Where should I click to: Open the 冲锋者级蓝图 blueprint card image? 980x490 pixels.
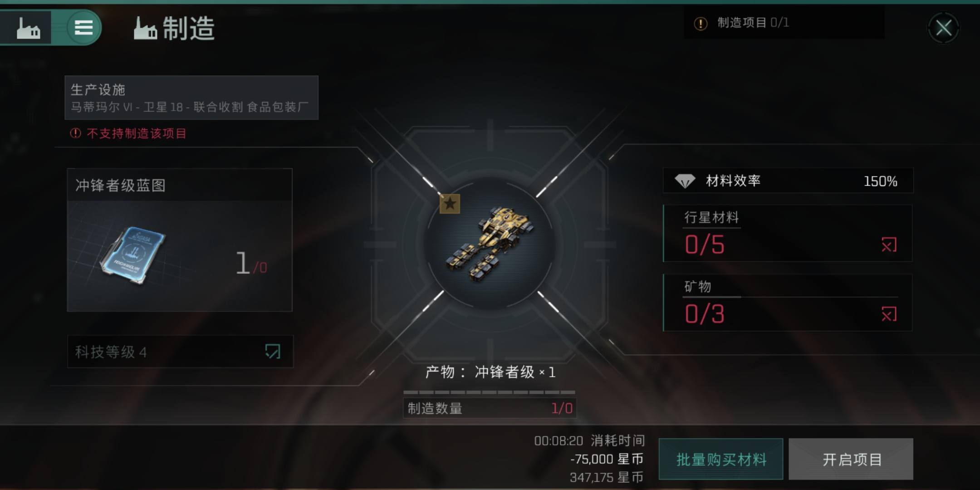coord(133,255)
